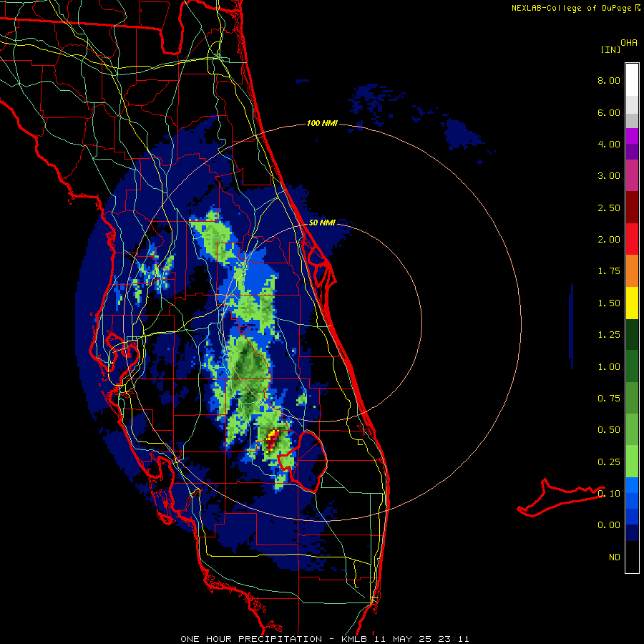This screenshot has height=644, width=644.
Task: Click the 1.75 legend value
Action: click(x=609, y=271)
